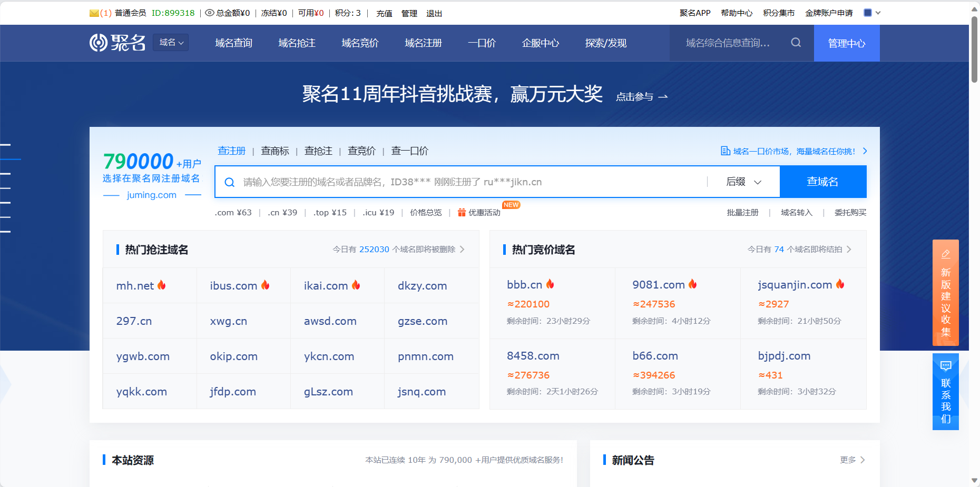The image size is (980, 487).
Task: Click the Juming logo
Action: pos(117,43)
